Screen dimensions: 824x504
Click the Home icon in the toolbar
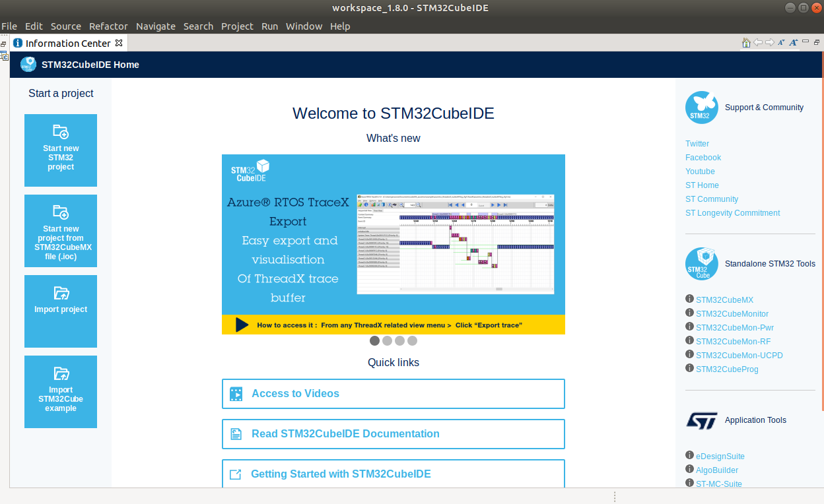click(746, 42)
